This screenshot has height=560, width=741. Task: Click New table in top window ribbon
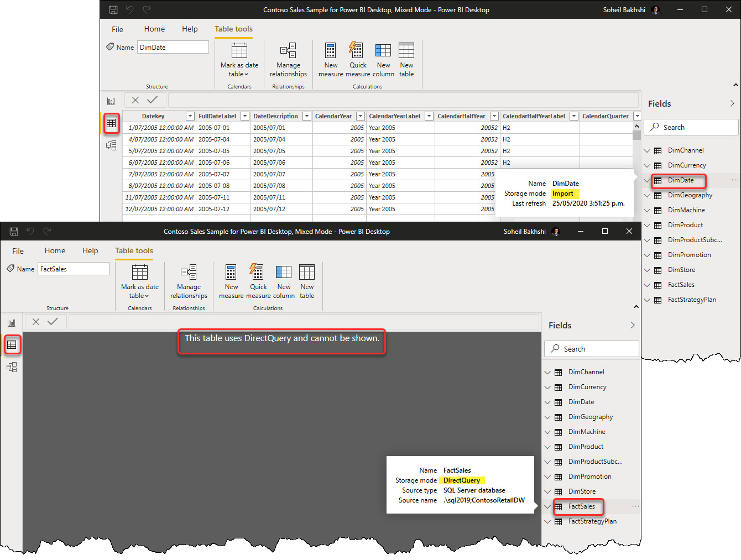pyautogui.click(x=406, y=60)
